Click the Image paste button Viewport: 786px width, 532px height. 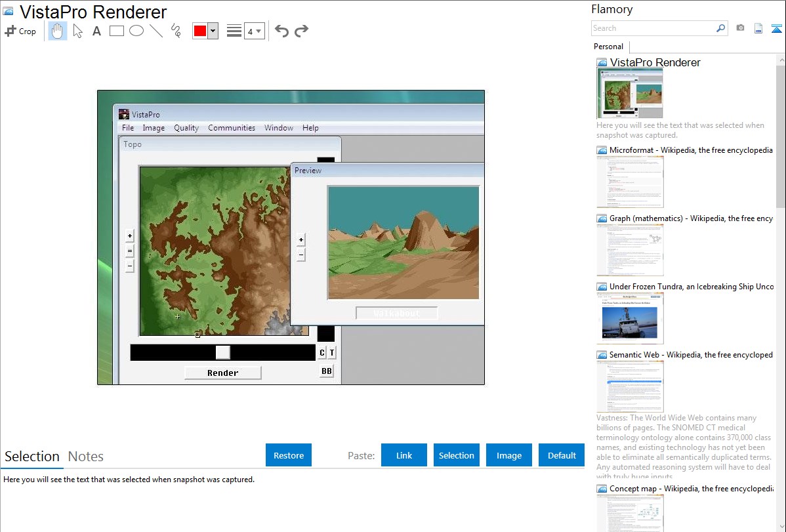tap(508, 455)
